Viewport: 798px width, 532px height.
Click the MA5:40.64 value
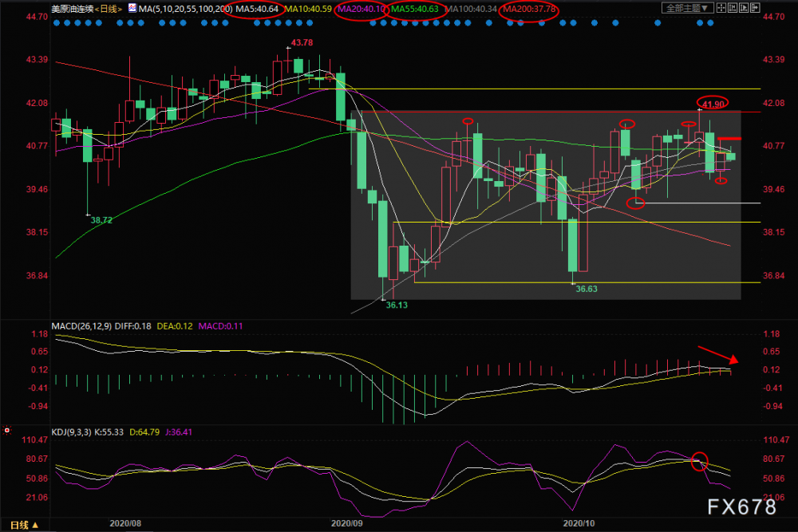(257, 9)
